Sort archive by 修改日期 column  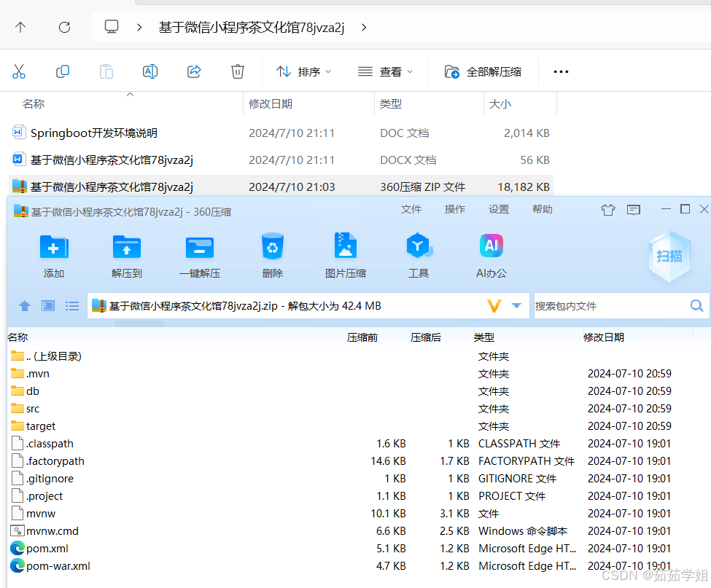(x=604, y=337)
